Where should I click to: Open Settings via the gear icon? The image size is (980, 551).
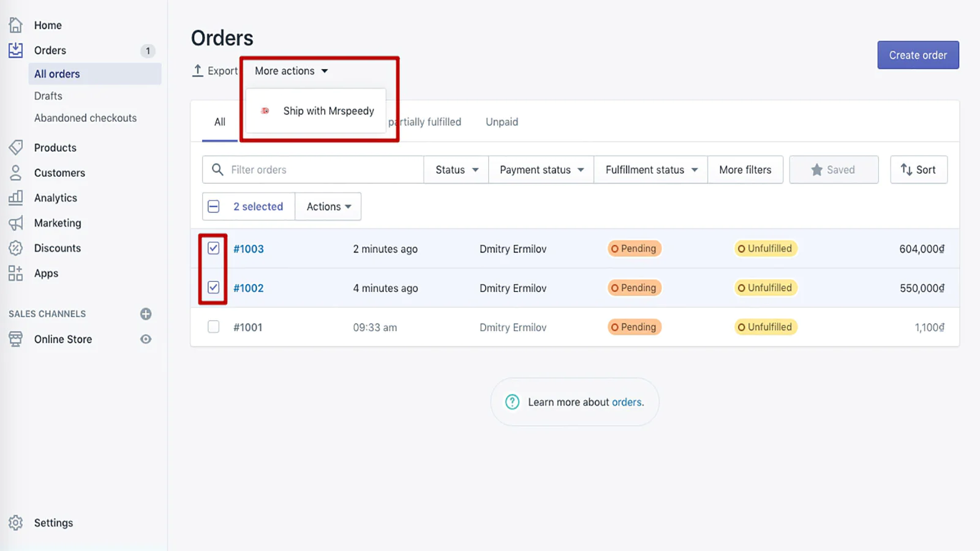click(16, 523)
